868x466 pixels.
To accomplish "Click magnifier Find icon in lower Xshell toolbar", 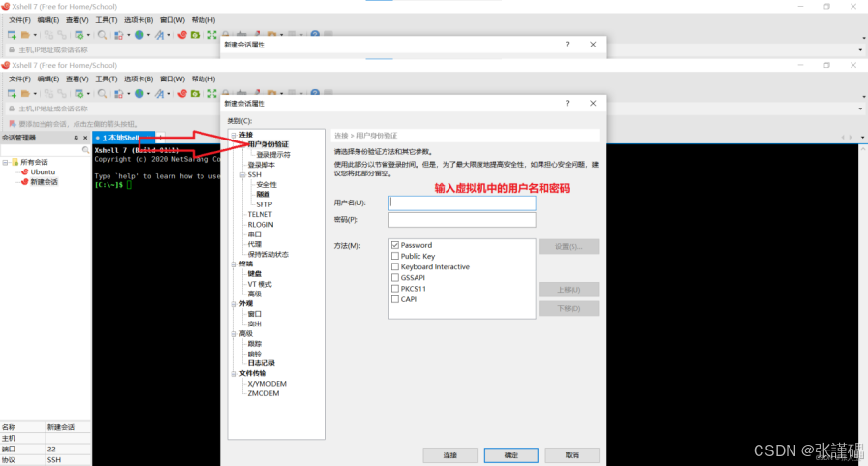I will pyautogui.click(x=103, y=94).
